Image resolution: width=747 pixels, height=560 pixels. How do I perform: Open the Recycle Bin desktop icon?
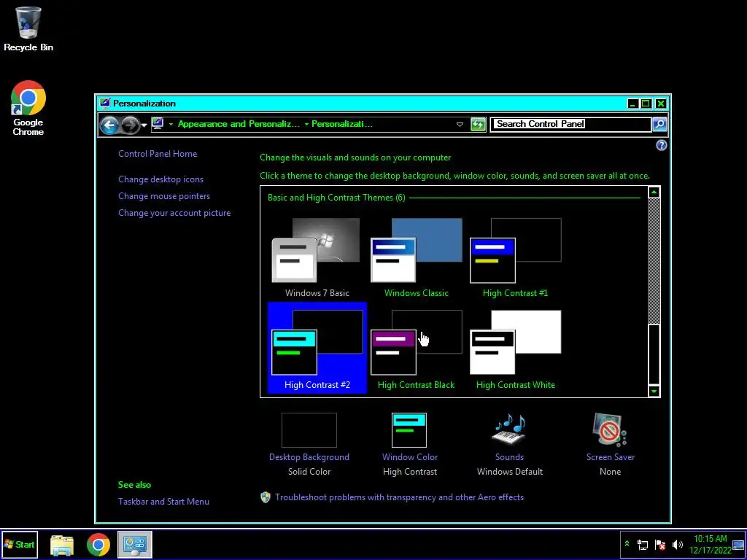(28, 28)
